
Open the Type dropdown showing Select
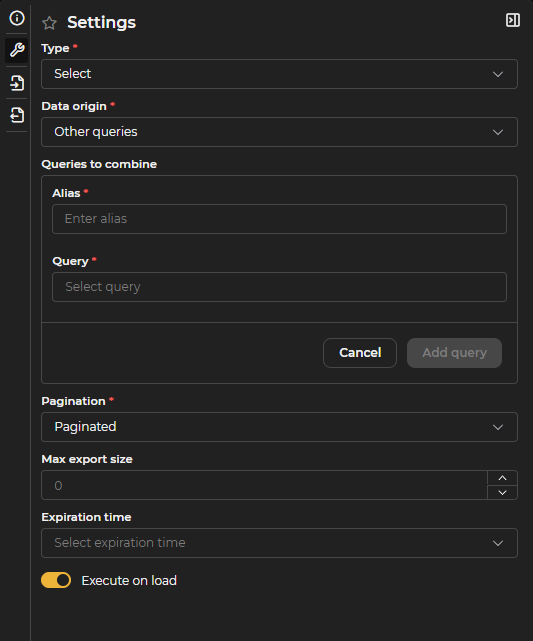click(279, 74)
